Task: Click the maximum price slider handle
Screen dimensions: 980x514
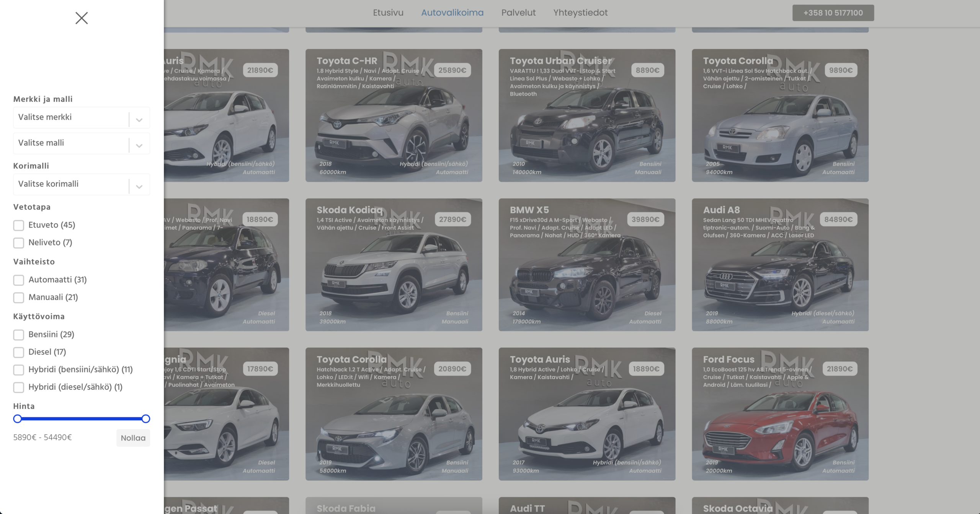Action: 146,419
